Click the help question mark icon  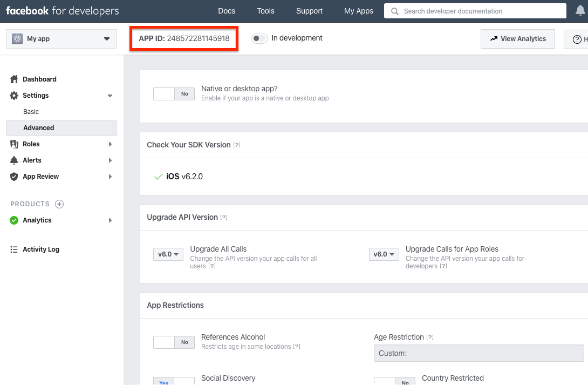click(577, 39)
